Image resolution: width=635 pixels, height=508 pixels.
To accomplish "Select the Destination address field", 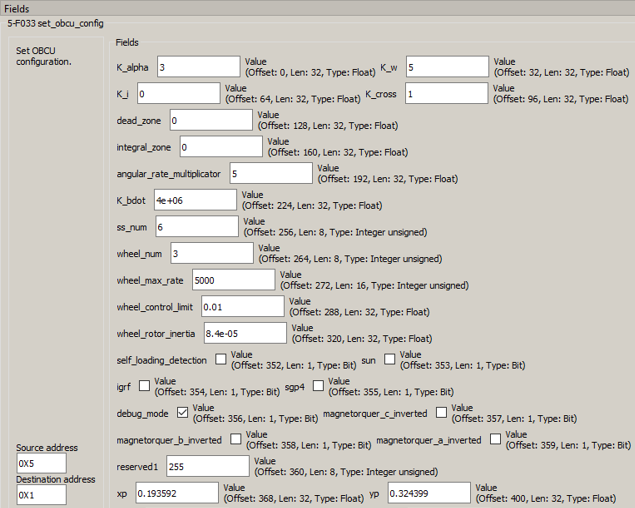I will pyautogui.click(x=40, y=495).
